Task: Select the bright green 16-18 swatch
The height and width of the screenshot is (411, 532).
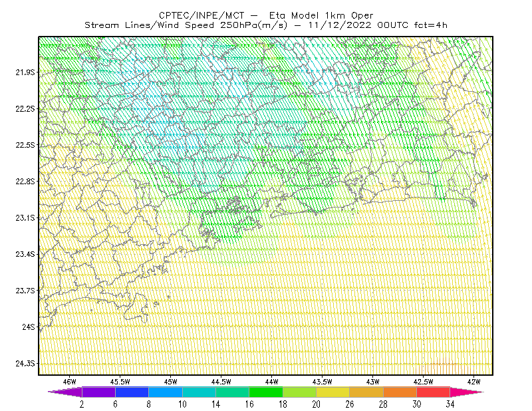Action: tap(266, 392)
